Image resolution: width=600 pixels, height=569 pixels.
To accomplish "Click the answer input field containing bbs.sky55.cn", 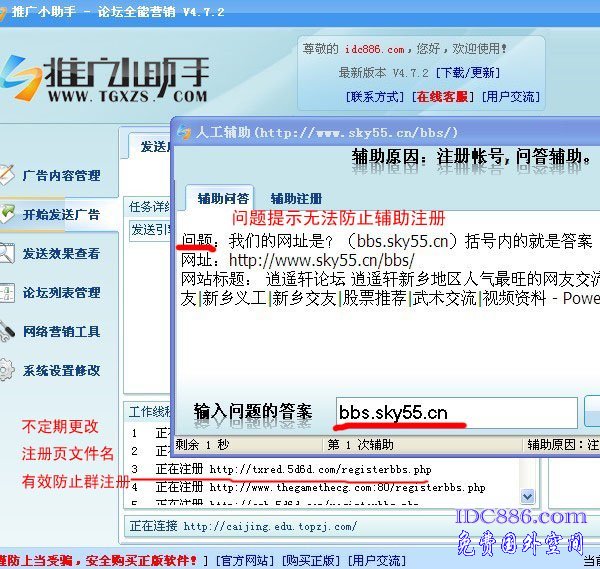I will (455, 412).
